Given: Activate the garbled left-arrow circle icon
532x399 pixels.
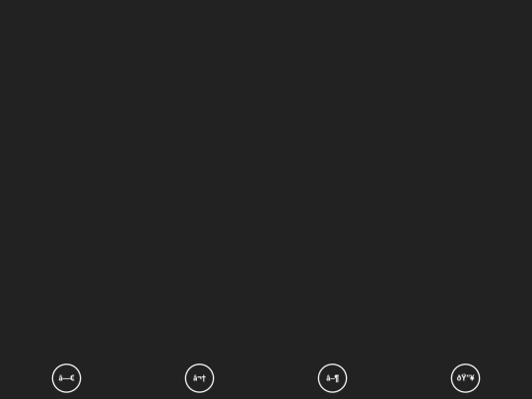Looking at the screenshot, I should [67, 378].
